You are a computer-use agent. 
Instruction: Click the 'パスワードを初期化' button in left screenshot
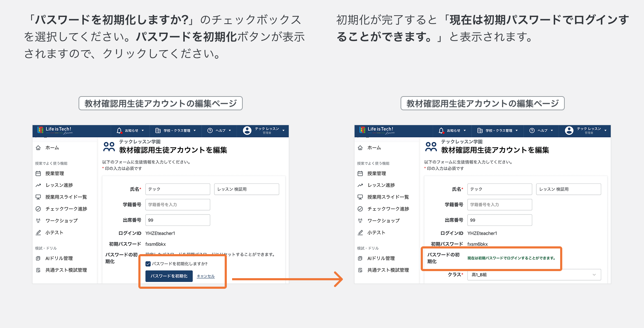169,276
